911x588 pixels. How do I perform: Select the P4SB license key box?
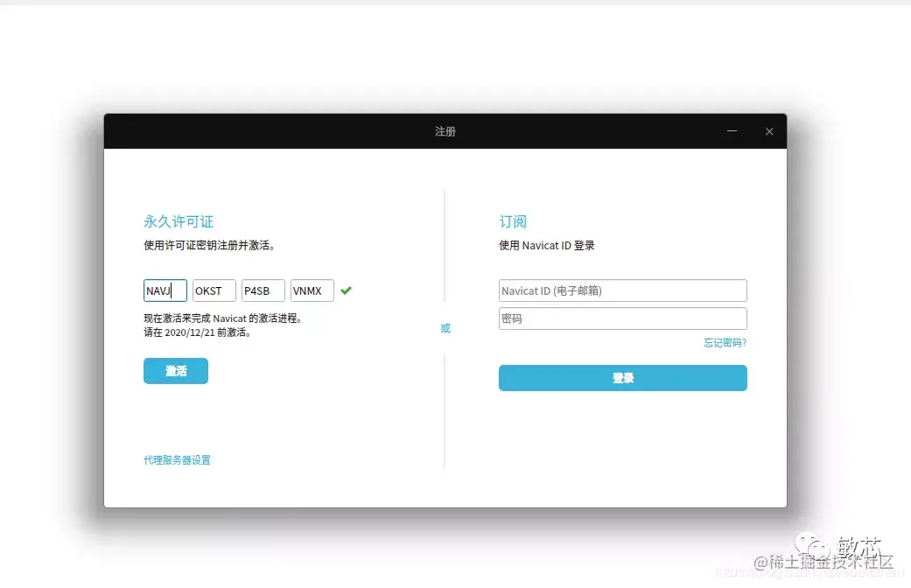pyautogui.click(x=263, y=290)
